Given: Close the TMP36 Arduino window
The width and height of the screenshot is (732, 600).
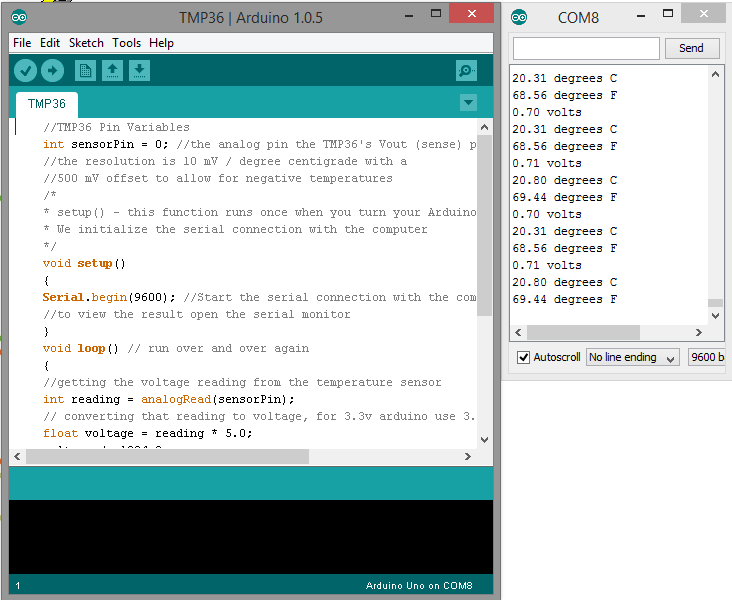Looking at the screenshot, I should pos(472,14).
